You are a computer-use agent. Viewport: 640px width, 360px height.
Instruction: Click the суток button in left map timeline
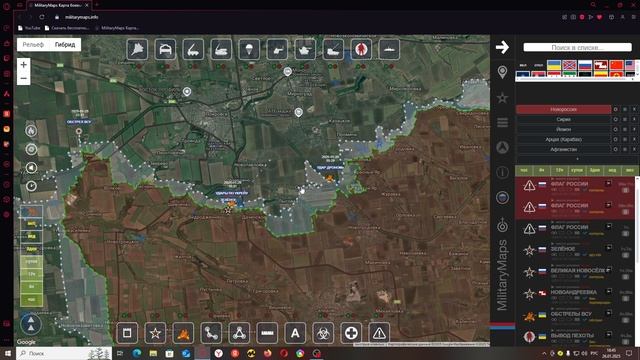(x=31, y=261)
